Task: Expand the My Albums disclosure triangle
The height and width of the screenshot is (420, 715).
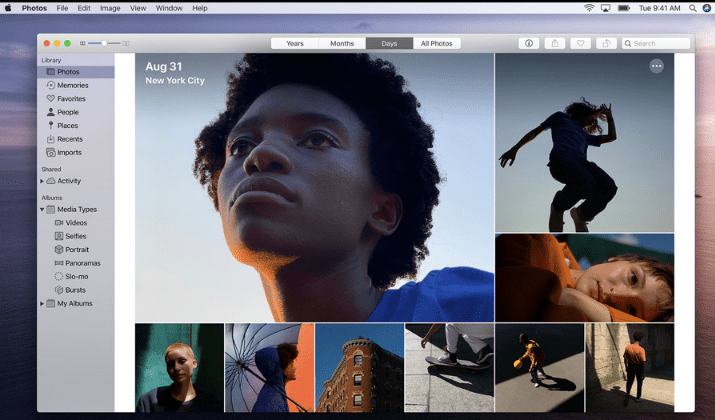Action: (x=42, y=303)
